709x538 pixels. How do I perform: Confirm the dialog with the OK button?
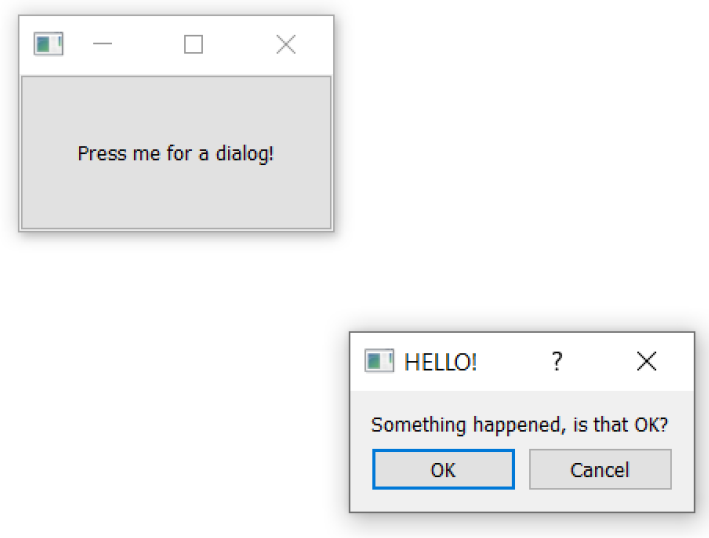444,470
